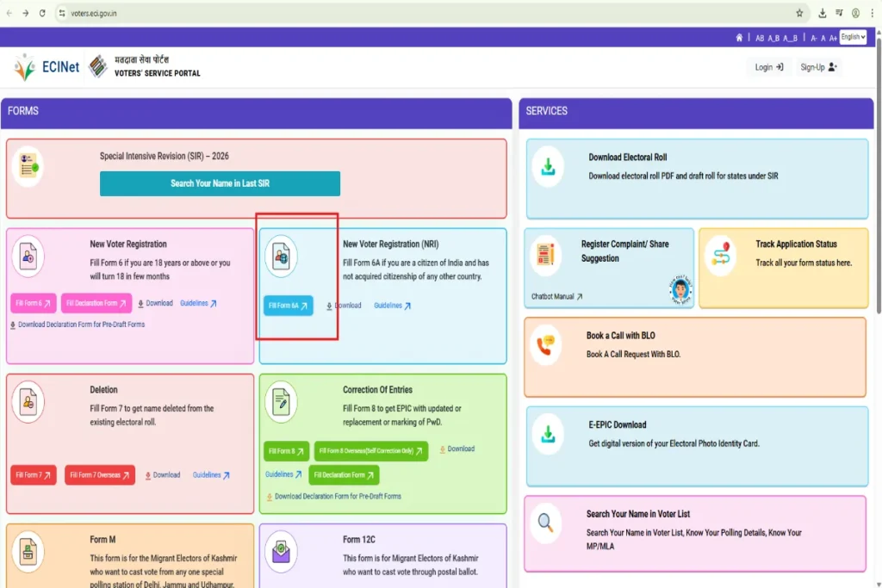Bookmark this page with the star icon
The height and width of the screenshot is (588, 882).
[799, 13]
